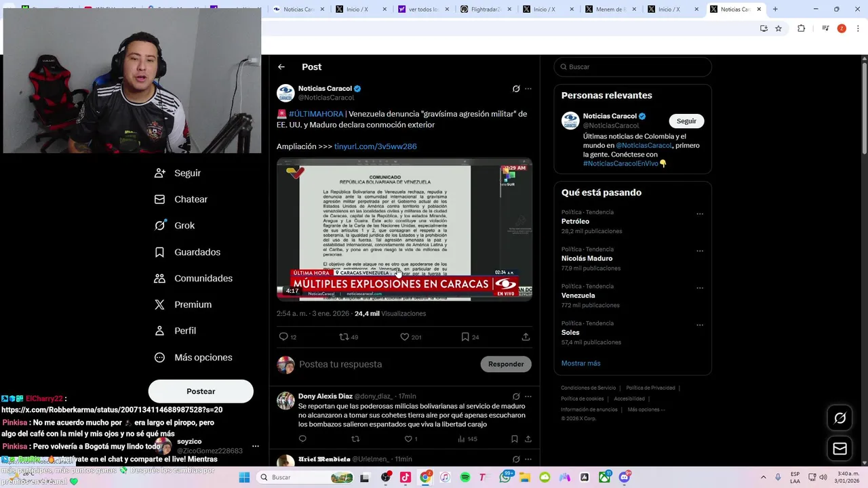Screen dimensions: 868x488
Task: Open the Chrome extensions puzzle icon
Action: pyautogui.click(x=801, y=28)
